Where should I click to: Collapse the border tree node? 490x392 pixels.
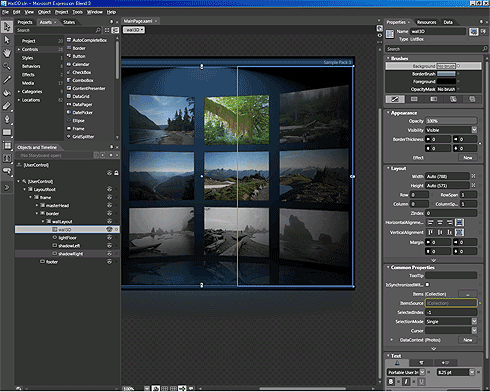point(37,213)
